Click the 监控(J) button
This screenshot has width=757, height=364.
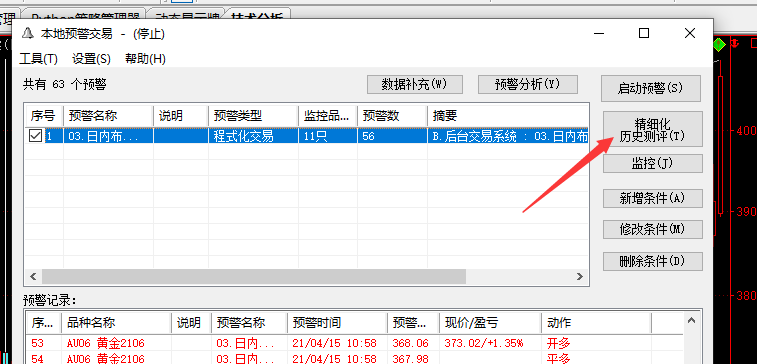(x=653, y=164)
